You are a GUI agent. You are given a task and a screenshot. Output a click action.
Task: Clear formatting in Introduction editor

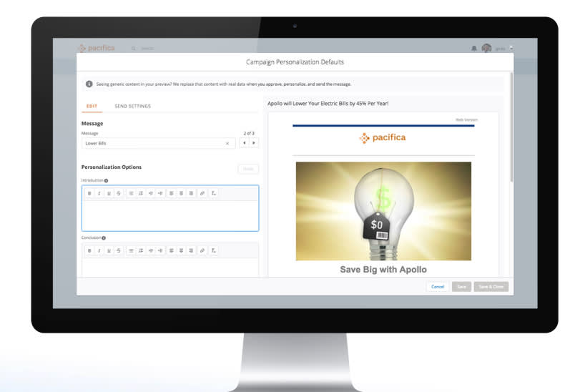[213, 193]
